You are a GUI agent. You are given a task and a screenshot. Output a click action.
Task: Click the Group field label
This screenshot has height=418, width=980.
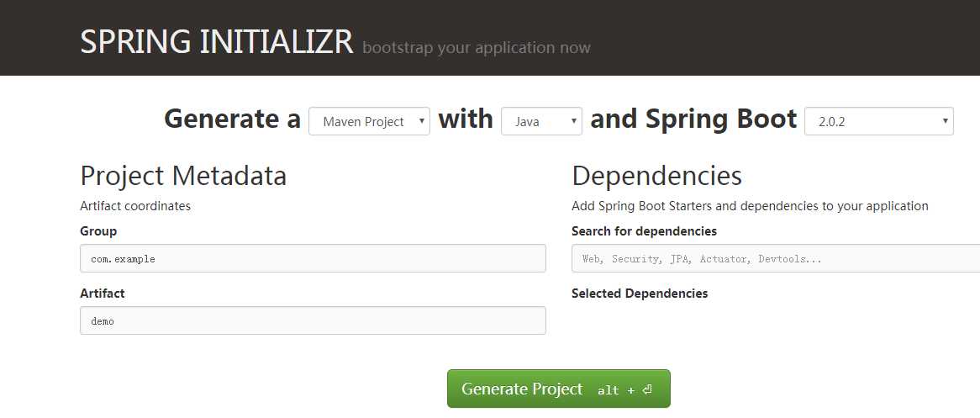coord(98,230)
